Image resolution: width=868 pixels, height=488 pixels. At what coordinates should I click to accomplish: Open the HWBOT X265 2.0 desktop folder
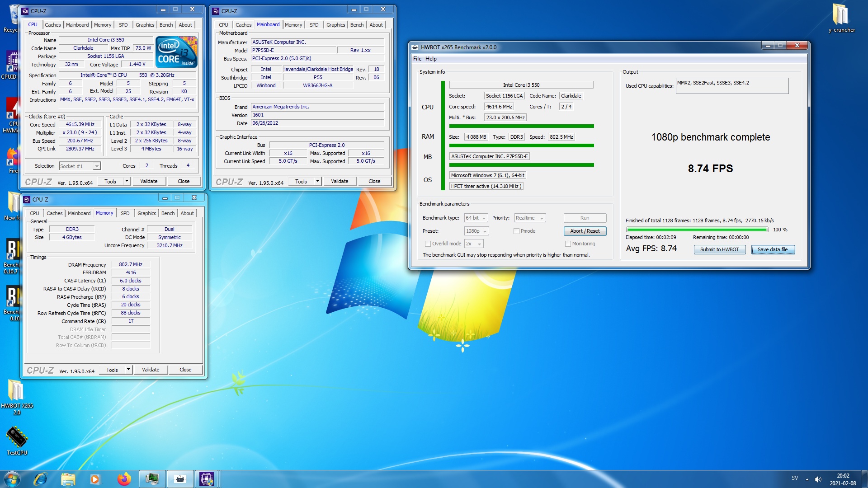16,396
